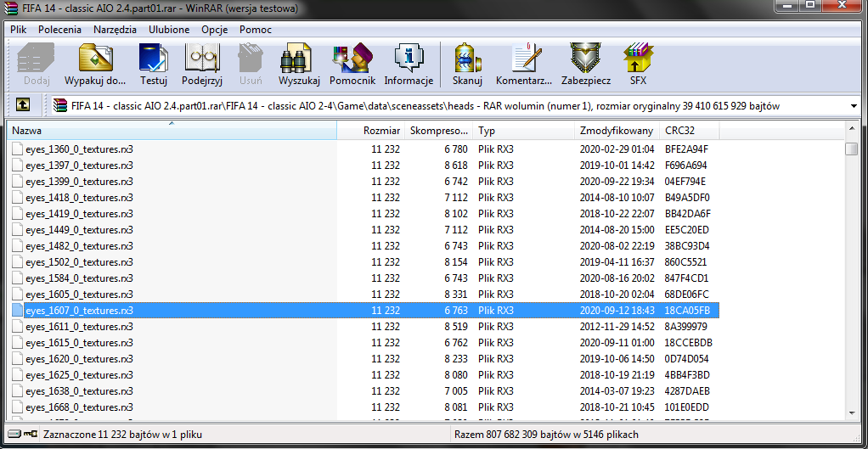Select eyes_1611_0_textures.rx3
Screen dimensions: 868x449
coord(79,326)
